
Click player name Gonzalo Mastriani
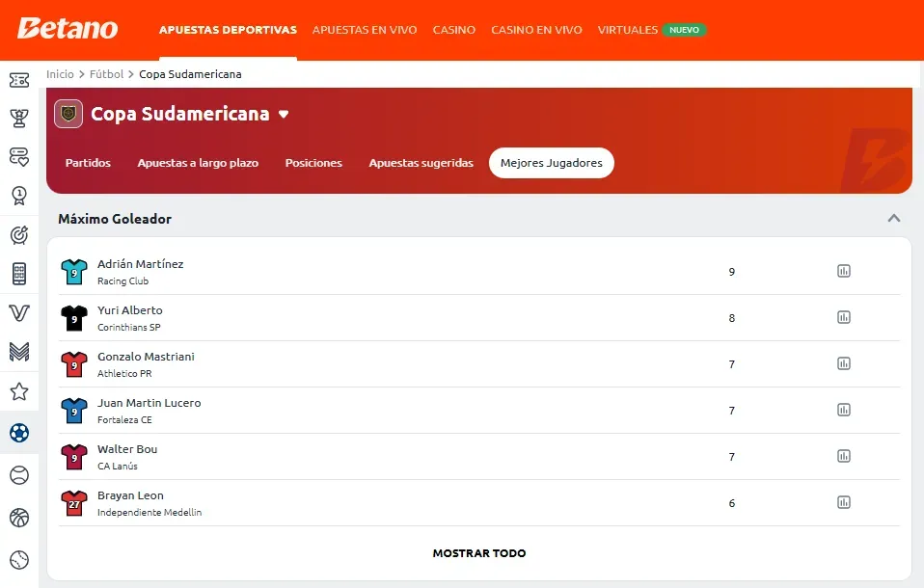click(x=147, y=357)
